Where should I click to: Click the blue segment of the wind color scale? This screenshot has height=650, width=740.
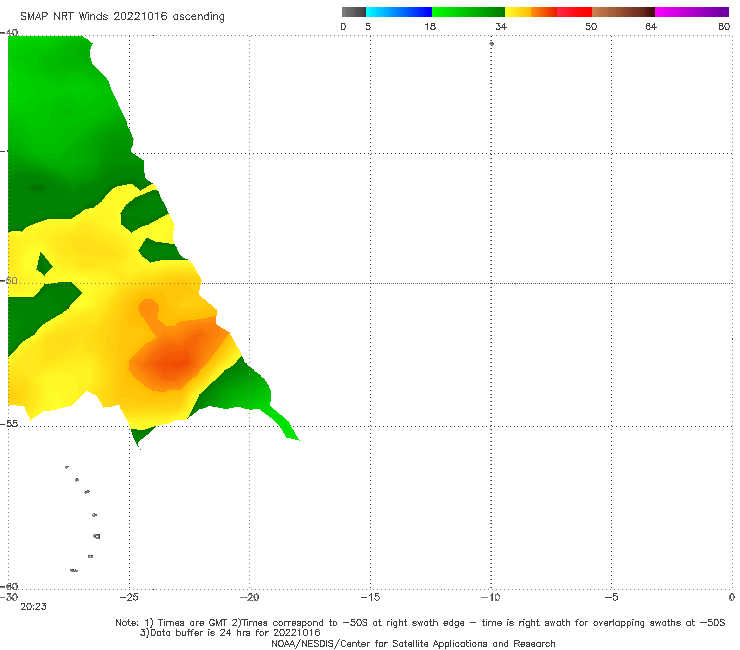coord(399,12)
